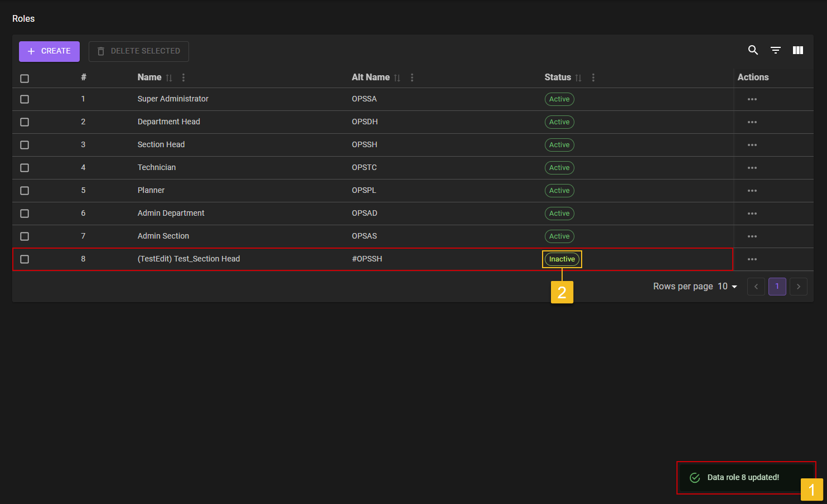Toggle the select-all header checkbox
The height and width of the screenshot is (504, 827).
point(25,79)
